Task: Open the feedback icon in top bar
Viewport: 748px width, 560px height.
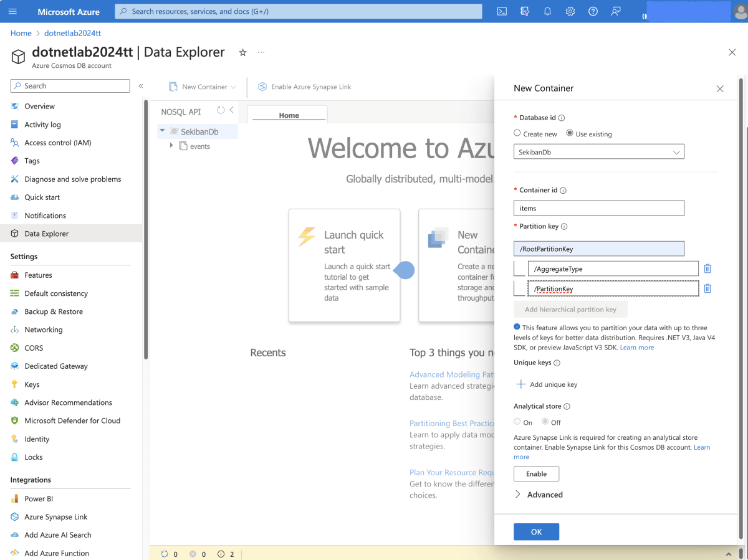Action: click(616, 11)
